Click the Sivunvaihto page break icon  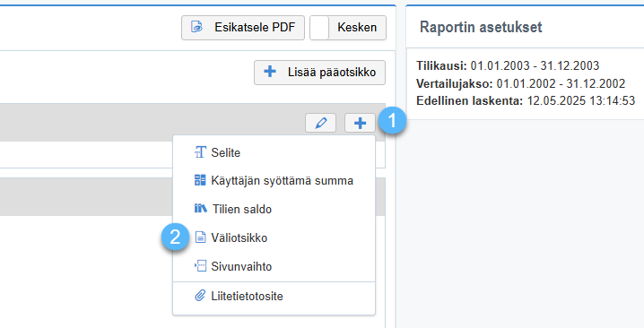(200, 266)
